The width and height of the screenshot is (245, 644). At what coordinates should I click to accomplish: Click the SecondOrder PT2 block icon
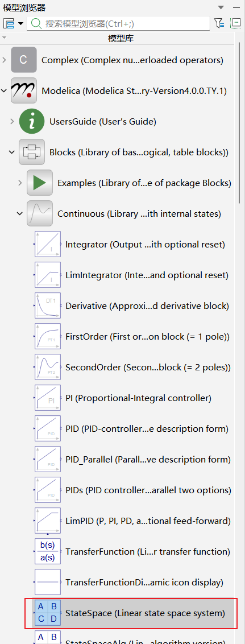(48, 367)
